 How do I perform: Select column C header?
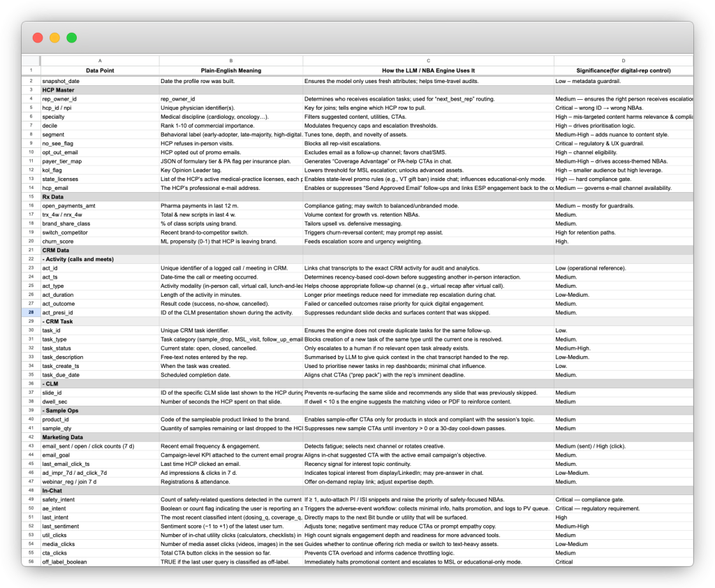428,61
